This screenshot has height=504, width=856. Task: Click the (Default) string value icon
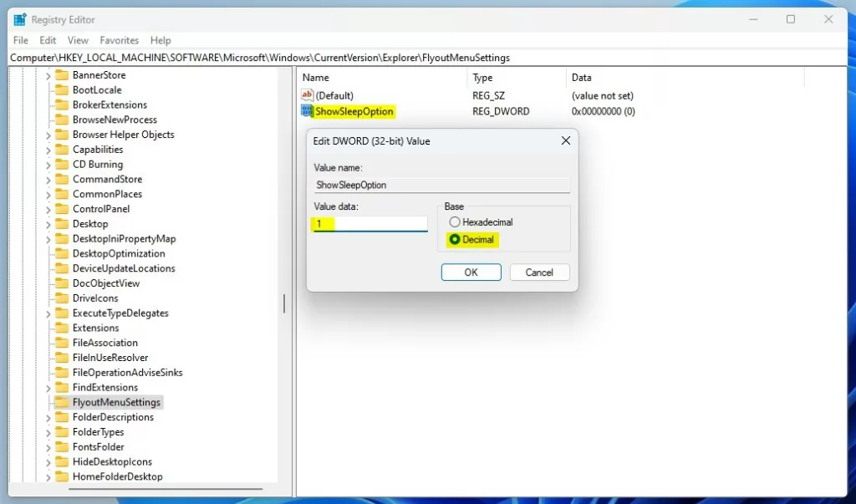[308, 95]
